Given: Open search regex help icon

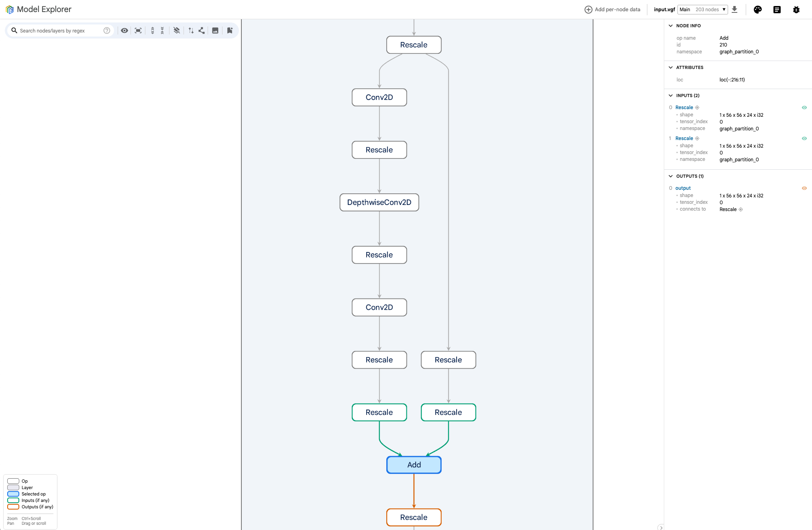Looking at the screenshot, I should click(x=106, y=30).
